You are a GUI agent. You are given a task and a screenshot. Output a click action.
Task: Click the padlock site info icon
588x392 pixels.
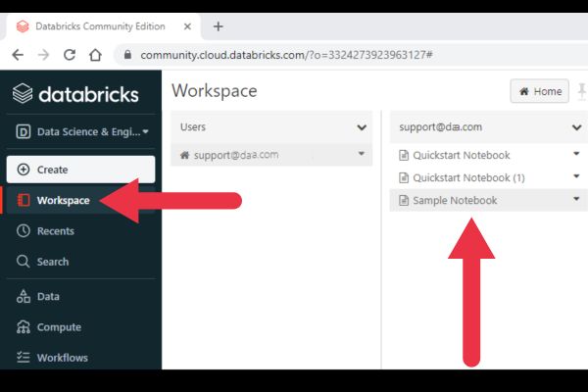click(127, 55)
